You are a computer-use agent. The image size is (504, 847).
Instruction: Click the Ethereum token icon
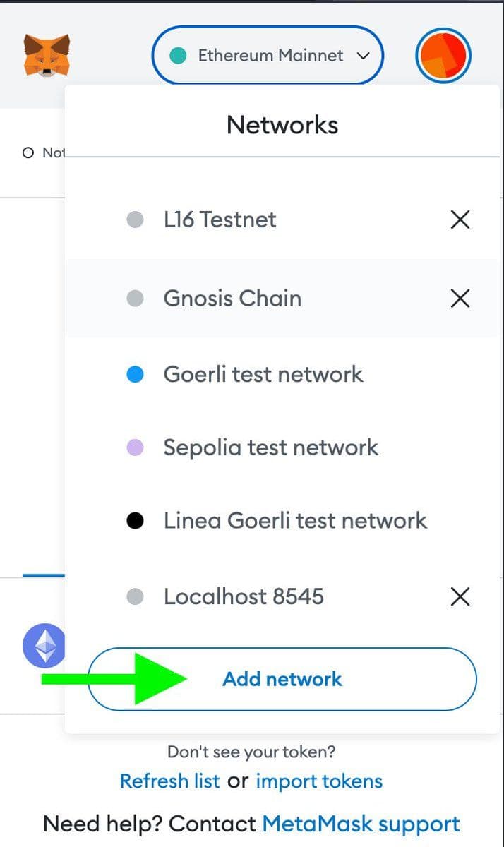(44, 646)
